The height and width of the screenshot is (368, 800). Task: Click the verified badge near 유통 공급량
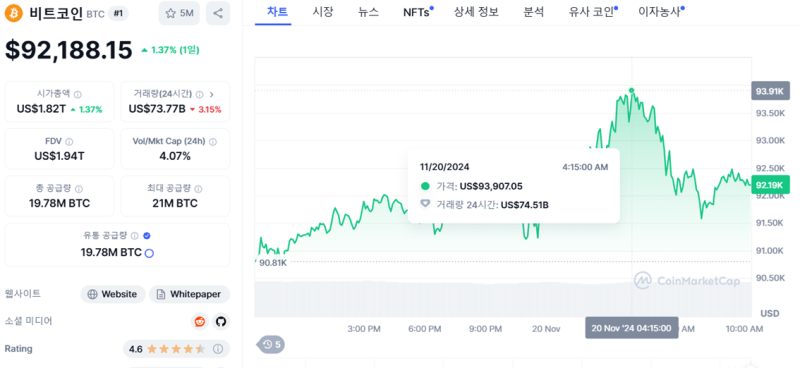coord(147,236)
